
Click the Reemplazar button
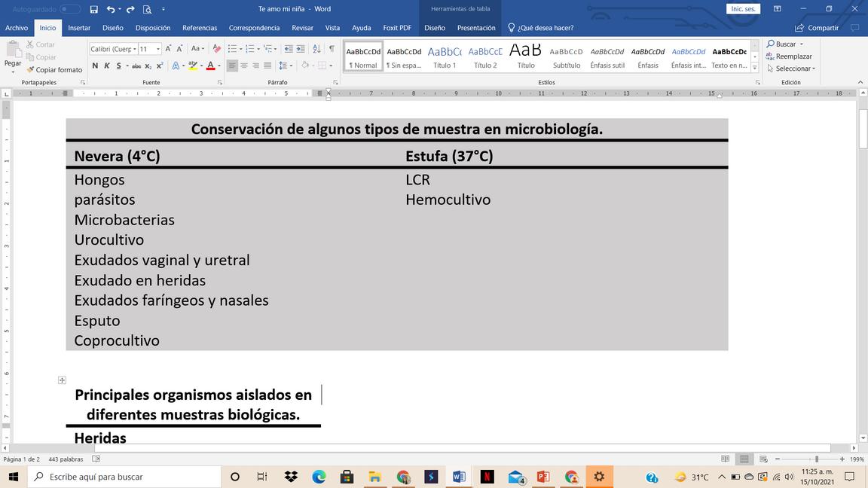click(x=789, y=56)
